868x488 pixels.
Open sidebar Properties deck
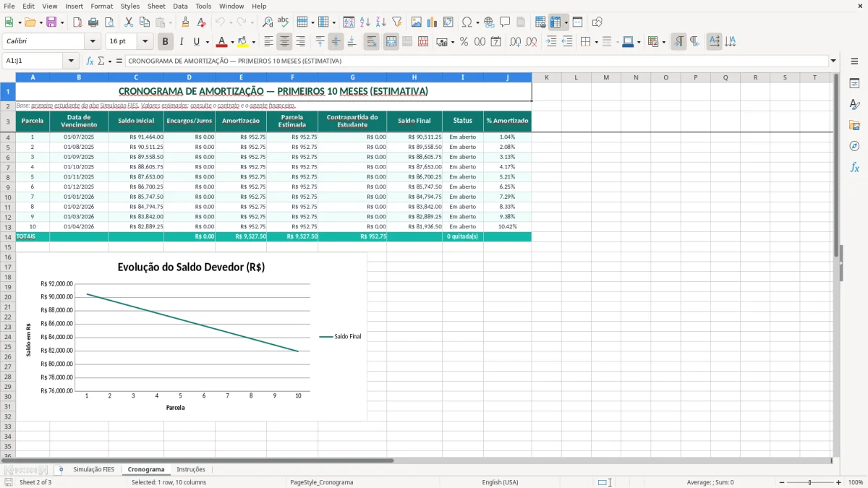point(854,84)
